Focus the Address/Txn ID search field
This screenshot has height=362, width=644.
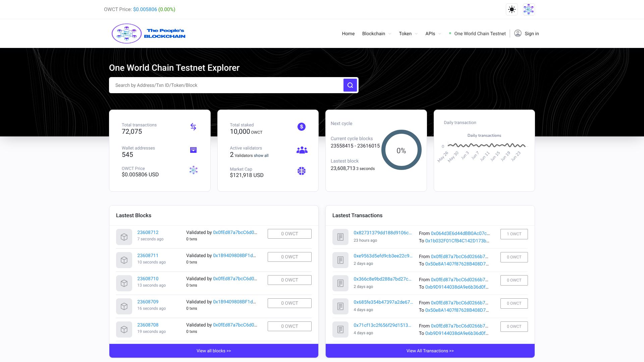[x=226, y=85]
